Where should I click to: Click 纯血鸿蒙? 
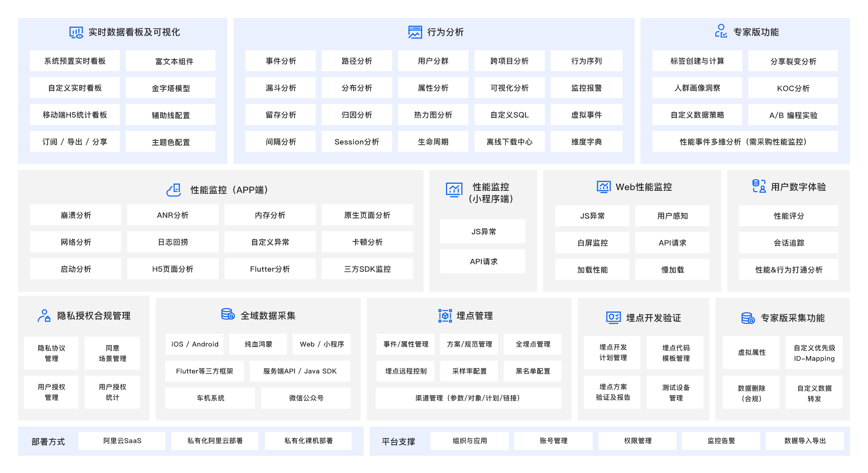point(258,344)
